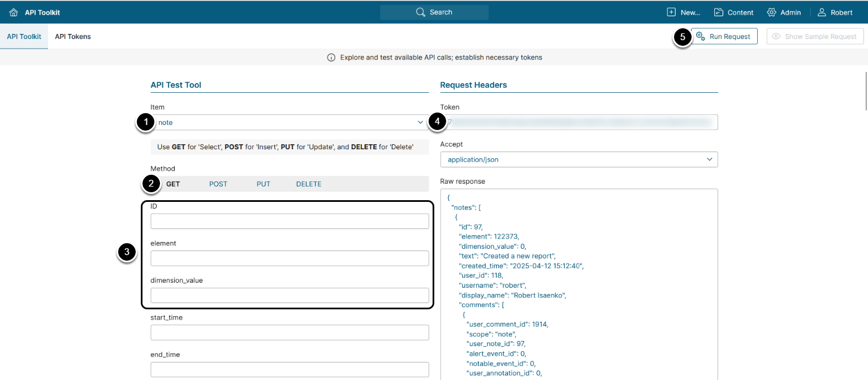This screenshot has width=868, height=380.
Task: Click the Use GET for 'Select' hint text
Action: 286,147
